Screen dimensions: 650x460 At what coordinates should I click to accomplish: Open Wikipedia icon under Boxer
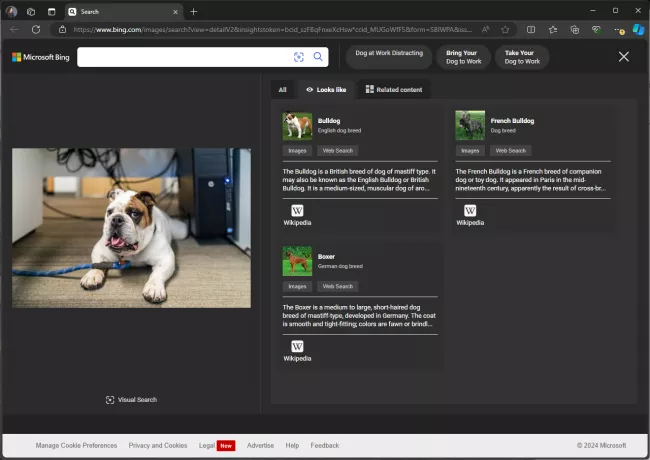pos(297,346)
